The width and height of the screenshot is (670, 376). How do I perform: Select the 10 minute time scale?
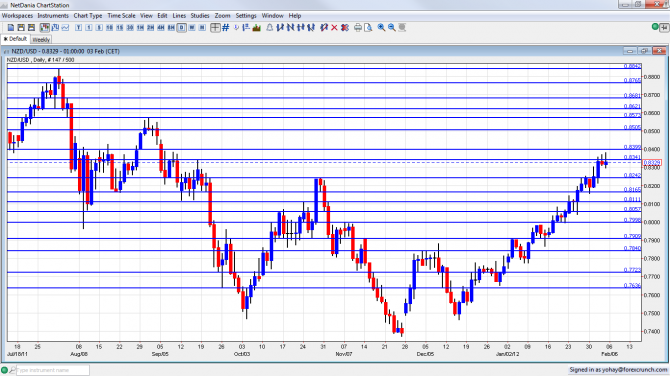109,27
